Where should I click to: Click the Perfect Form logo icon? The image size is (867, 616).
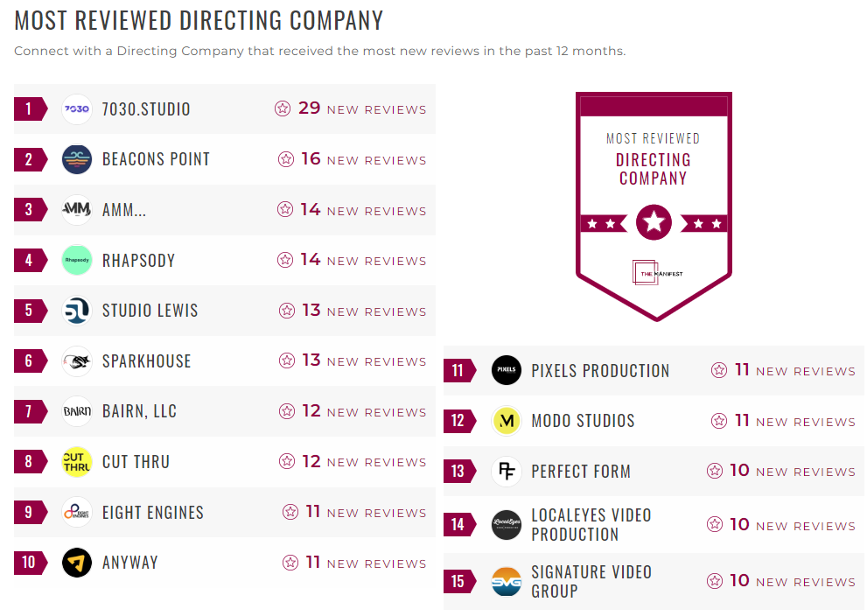click(507, 472)
